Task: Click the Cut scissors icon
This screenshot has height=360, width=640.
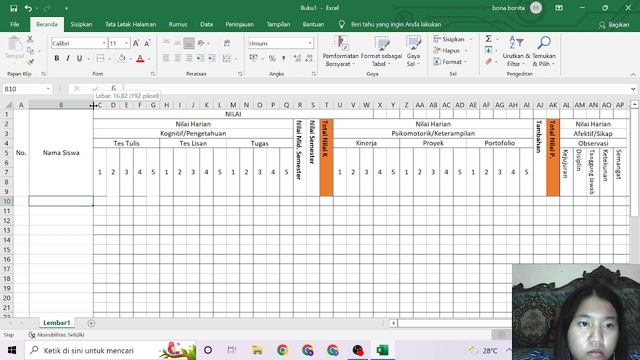Action: [x=30, y=40]
